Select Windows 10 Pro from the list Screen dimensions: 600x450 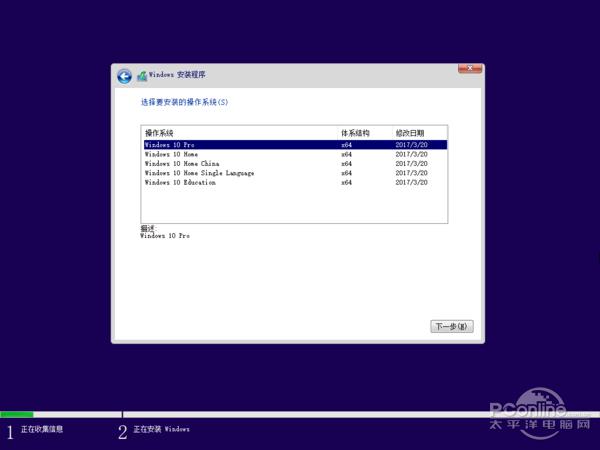click(x=170, y=145)
